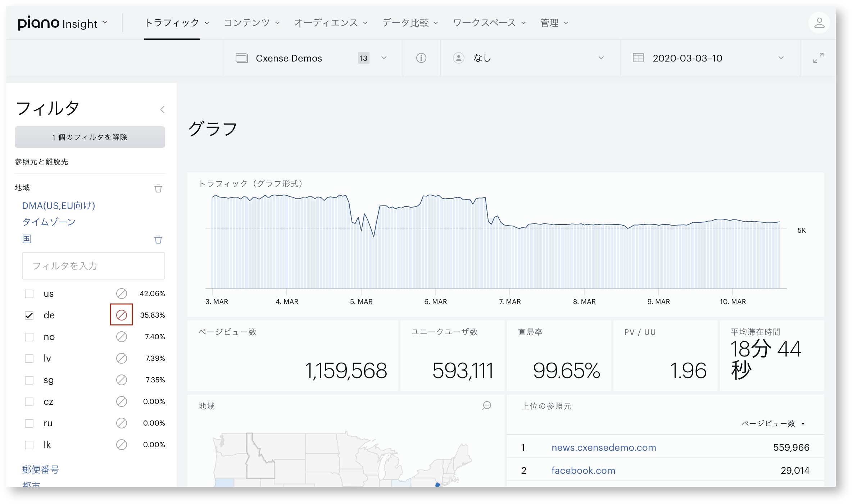Click the site window icon beside Cxense Demos

point(241,58)
